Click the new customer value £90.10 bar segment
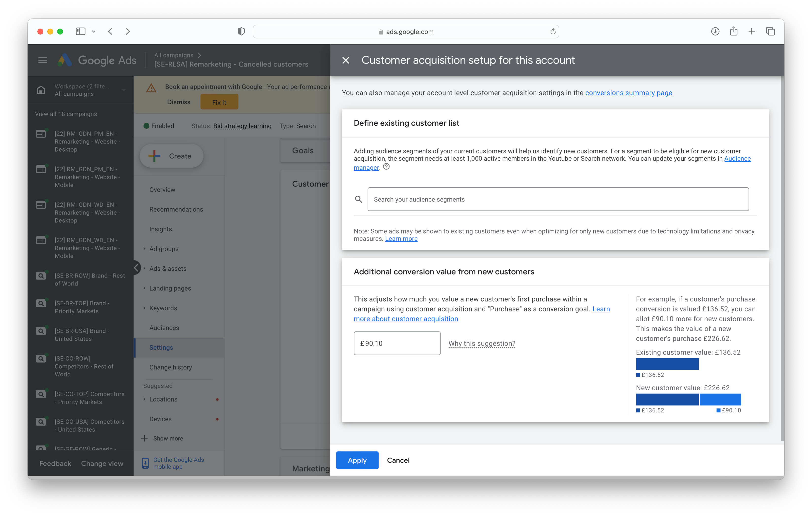812x516 pixels. [x=720, y=400]
